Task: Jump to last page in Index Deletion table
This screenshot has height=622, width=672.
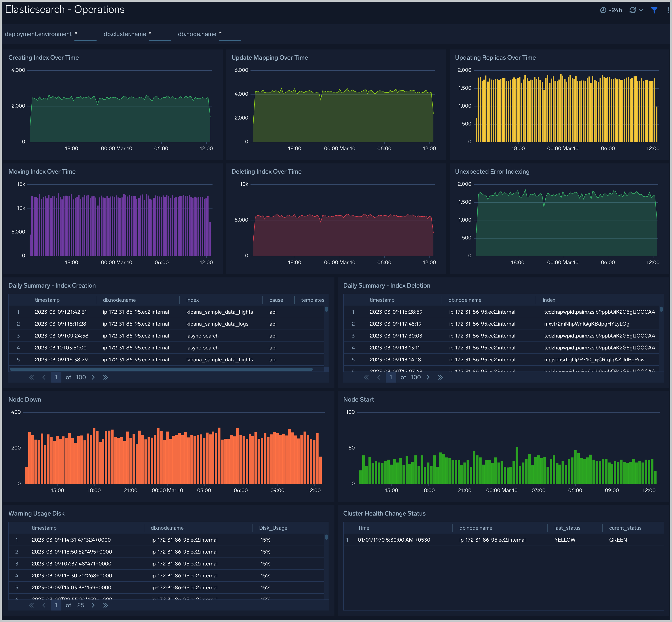Action: pyautogui.click(x=440, y=377)
